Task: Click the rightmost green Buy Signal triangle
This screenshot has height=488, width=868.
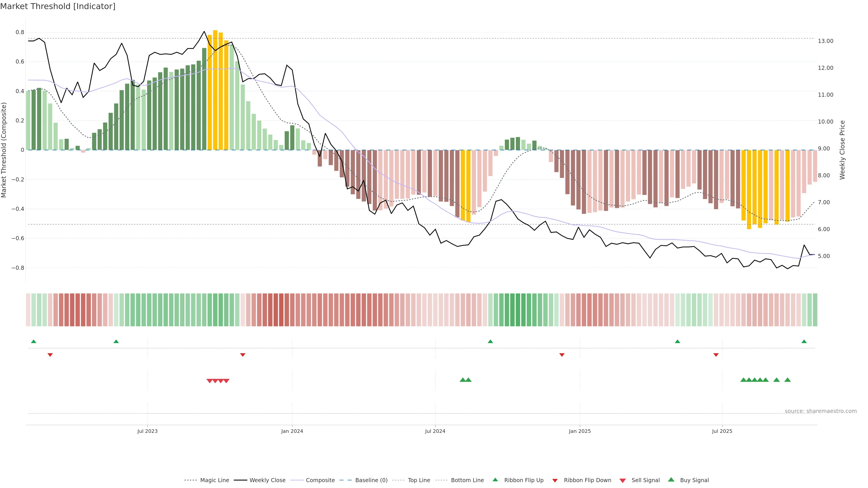Action: pos(788,380)
